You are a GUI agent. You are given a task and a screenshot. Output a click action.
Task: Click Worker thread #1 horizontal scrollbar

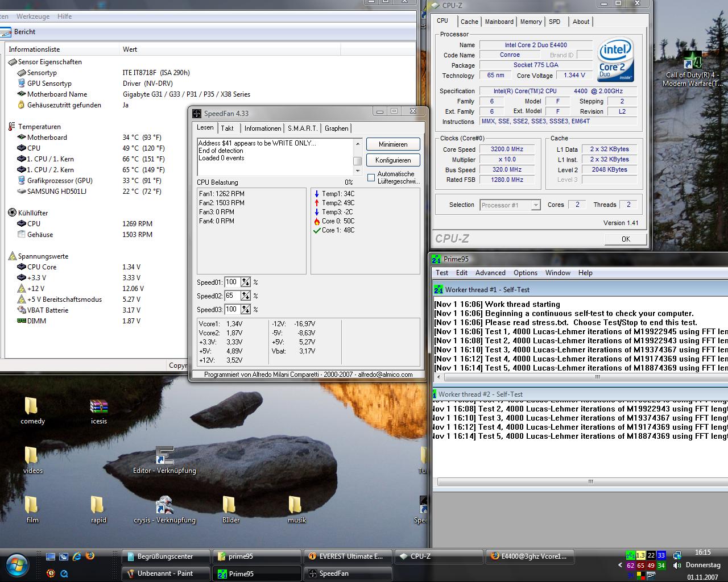pyautogui.click(x=580, y=377)
